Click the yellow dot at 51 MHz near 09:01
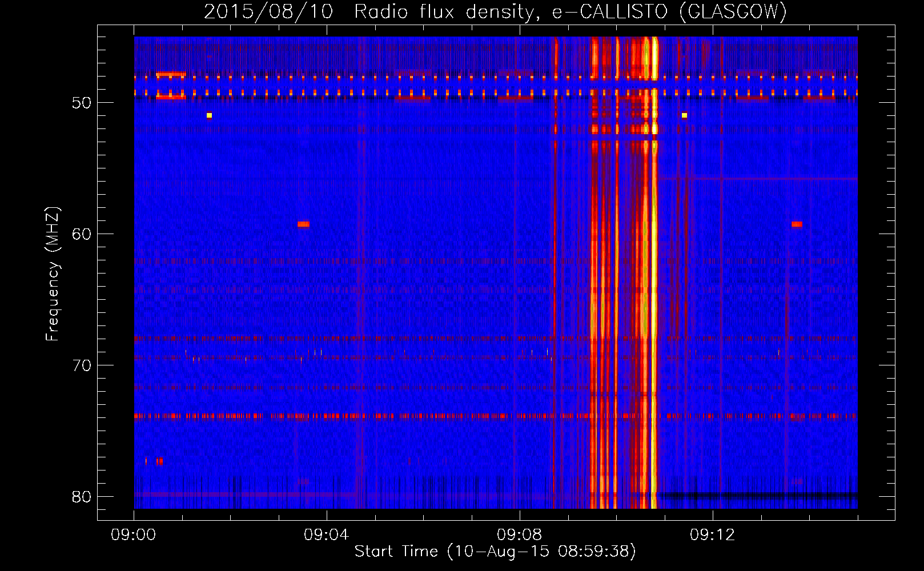This screenshot has height=571, width=924. click(x=210, y=115)
